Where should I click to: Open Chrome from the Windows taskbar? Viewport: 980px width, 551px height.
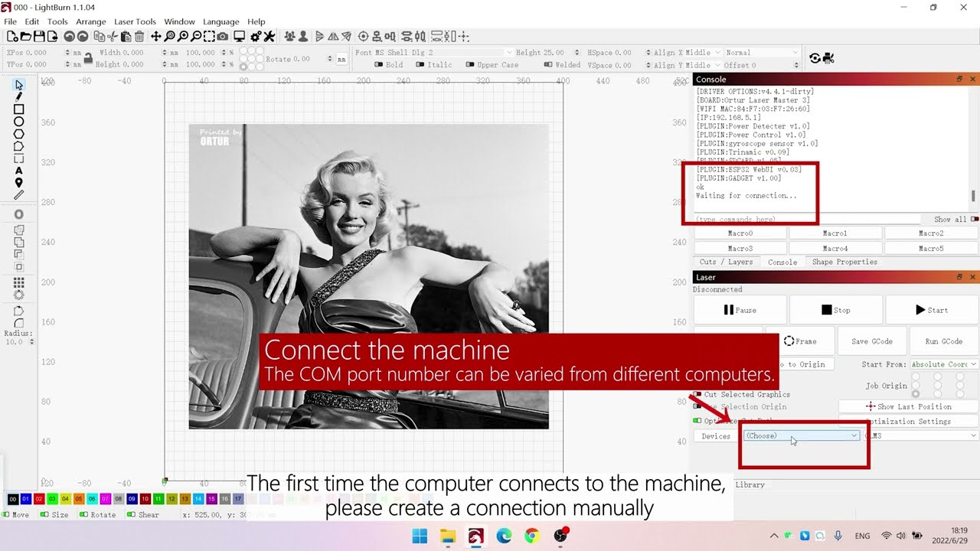pyautogui.click(x=532, y=536)
